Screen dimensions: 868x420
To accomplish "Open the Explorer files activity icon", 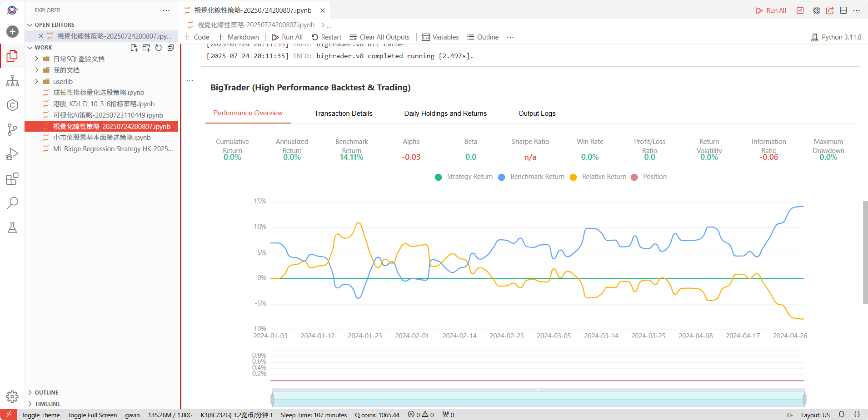I will tap(12, 56).
